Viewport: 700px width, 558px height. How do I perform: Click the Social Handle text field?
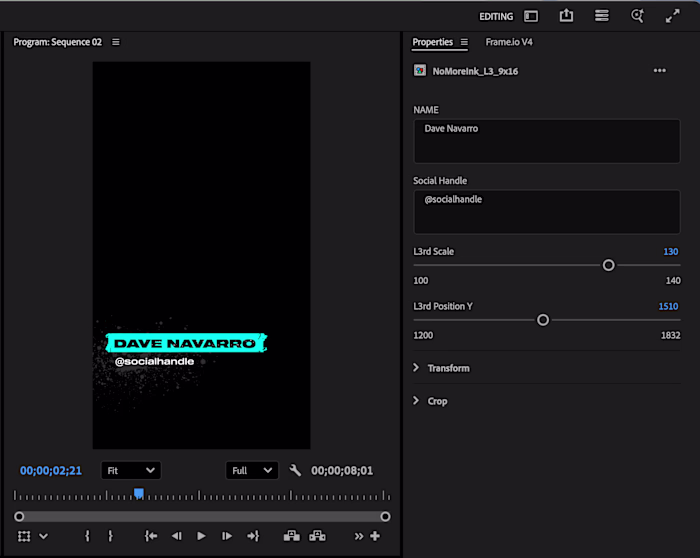[x=547, y=212]
